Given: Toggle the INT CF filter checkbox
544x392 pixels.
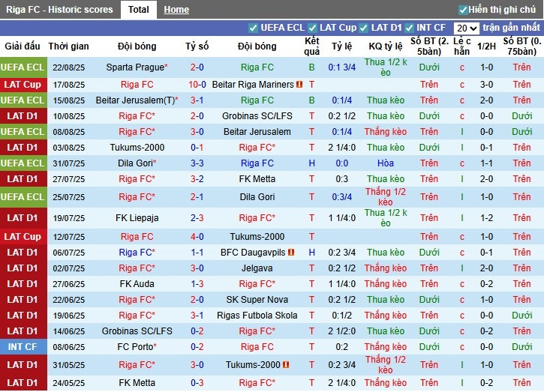Looking at the screenshot, I should click(413, 28).
